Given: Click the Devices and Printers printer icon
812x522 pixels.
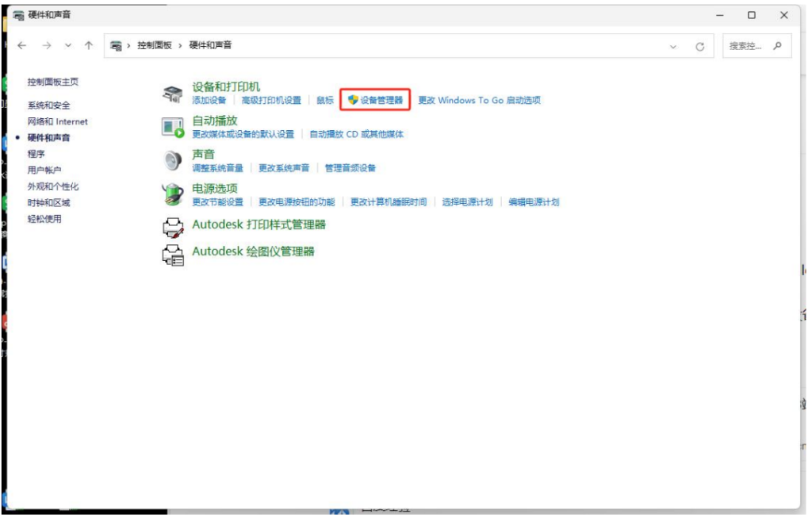Looking at the screenshot, I should coord(172,94).
